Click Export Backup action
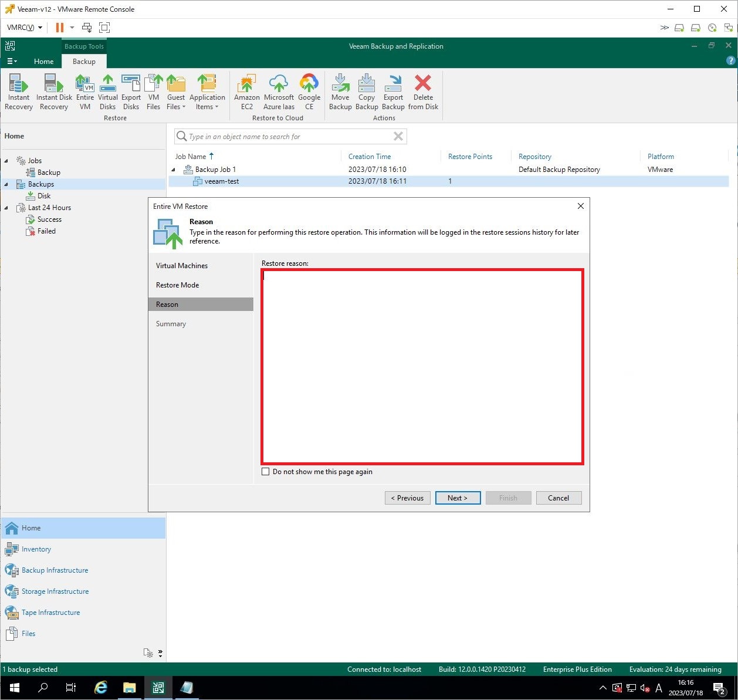 pyautogui.click(x=393, y=92)
